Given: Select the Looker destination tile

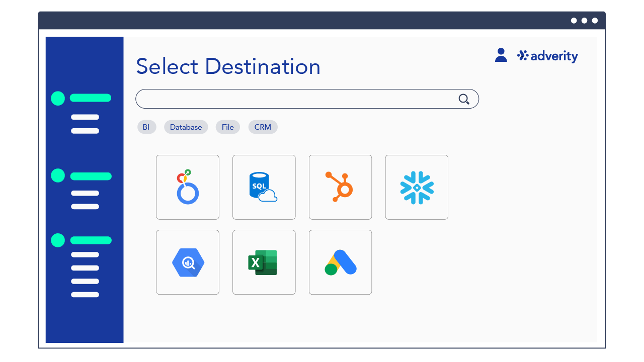Looking at the screenshot, I should click(188, 187).
